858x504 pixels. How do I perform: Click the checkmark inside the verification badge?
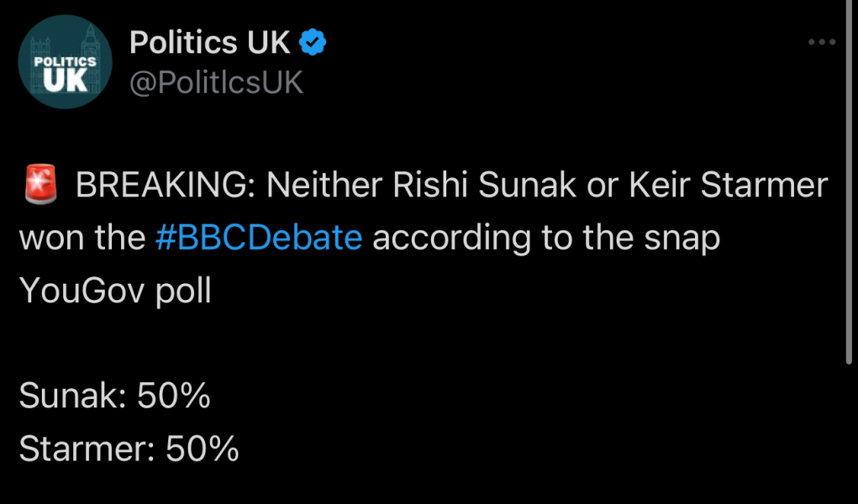coord(313,40)
